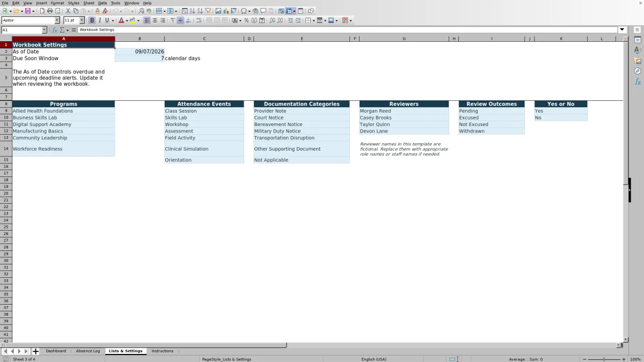This screenshot has width=644, height=362.
Task: Format as currency icon
Action: point(235,20)
